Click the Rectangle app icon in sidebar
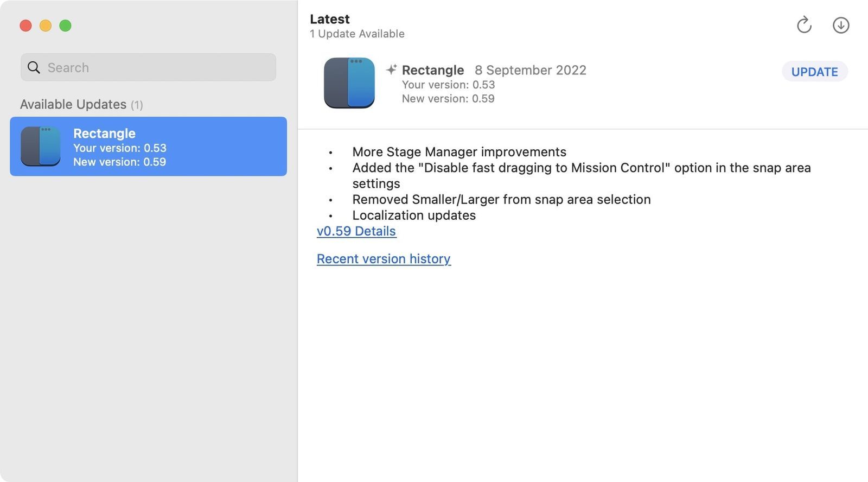 41,147
